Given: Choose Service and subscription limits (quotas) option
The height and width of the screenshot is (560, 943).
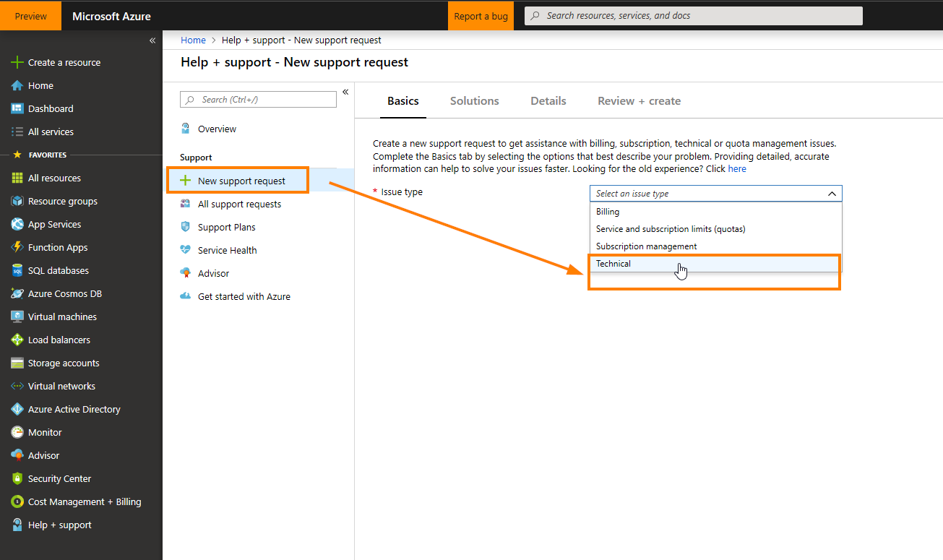Looking at the screenshot, I should [716, 229].
